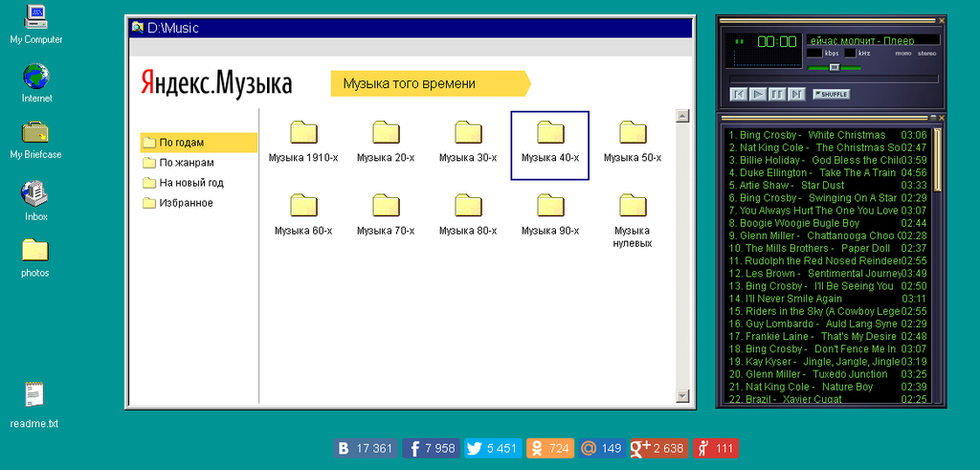980x470 pixels.
Task: Select track 8 Boogie Woogie Bugle Boy
Action: coord(828,223)
